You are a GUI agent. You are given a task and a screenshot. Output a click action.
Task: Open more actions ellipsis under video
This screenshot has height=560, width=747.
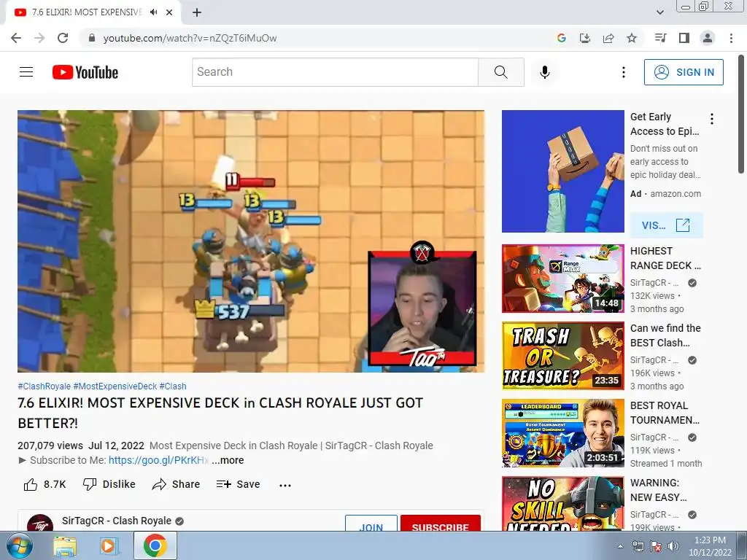(x=285, y=485)
